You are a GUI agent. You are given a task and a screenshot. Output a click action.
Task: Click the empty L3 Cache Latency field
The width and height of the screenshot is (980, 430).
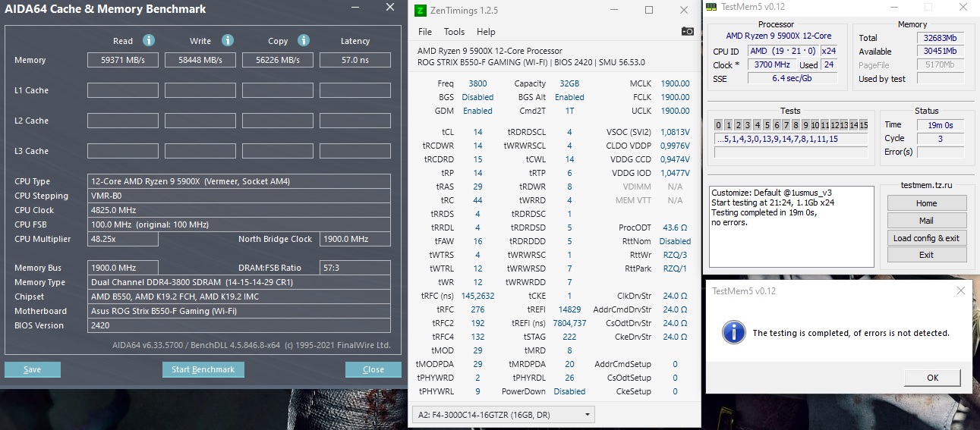coord(355,151)
